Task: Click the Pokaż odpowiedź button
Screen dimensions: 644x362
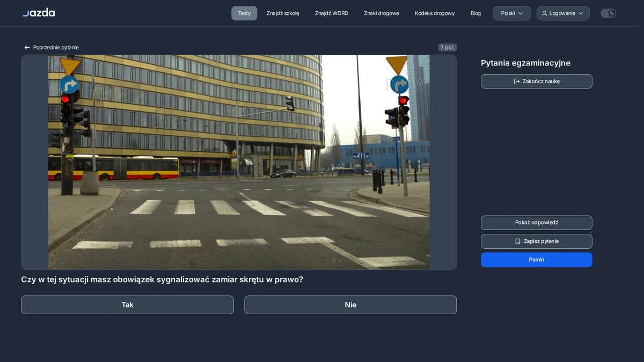Action: pyautogui.click(x=537, y=223)
